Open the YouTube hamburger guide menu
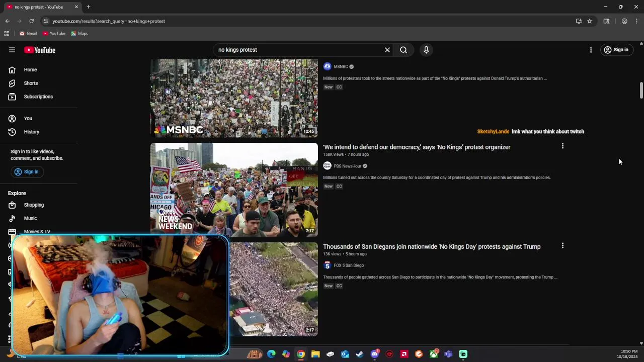 click(12, 50)
